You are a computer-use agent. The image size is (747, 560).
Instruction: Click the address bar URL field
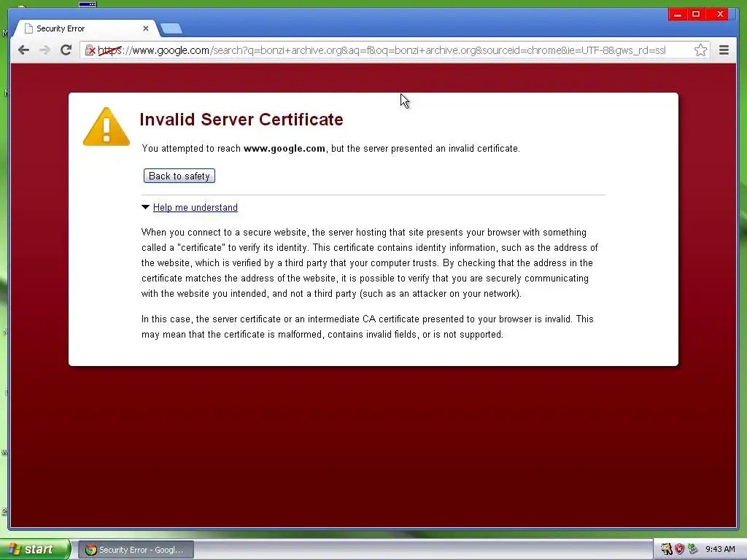point(395,50)
